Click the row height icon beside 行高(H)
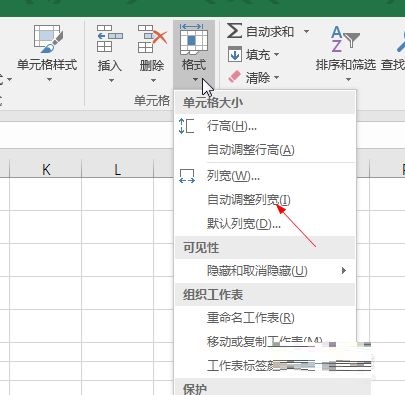This screenshot has width=405, height=395. [x=186, y=126]
